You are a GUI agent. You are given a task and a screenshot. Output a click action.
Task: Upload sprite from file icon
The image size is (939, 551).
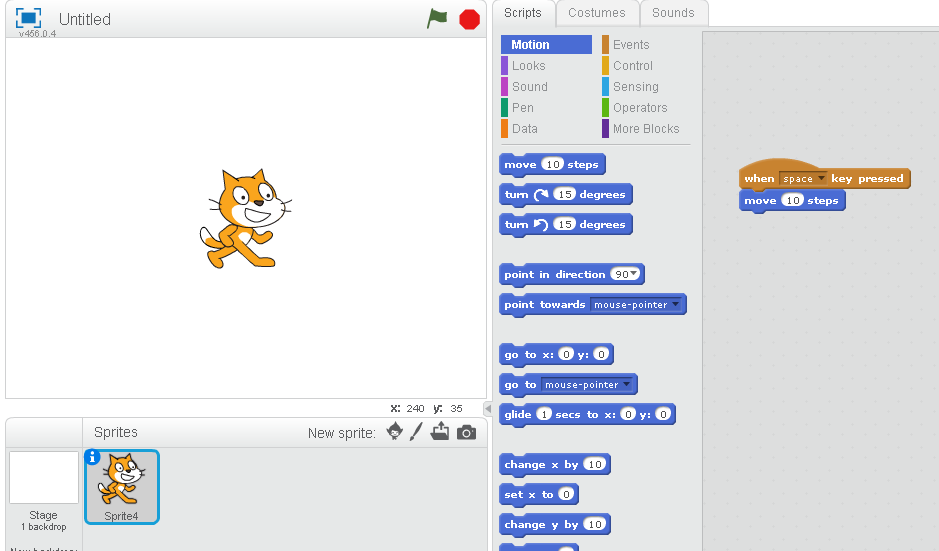(440, 431)
